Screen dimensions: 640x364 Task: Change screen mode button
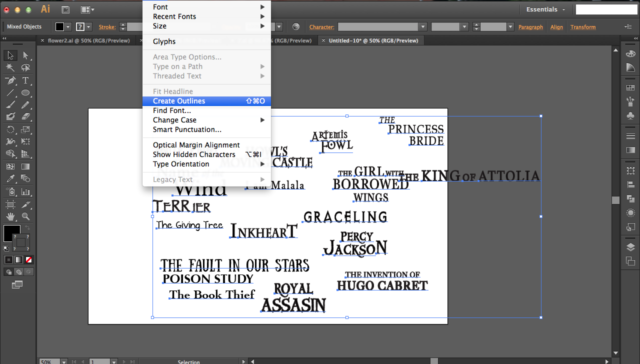coord(17,284)
